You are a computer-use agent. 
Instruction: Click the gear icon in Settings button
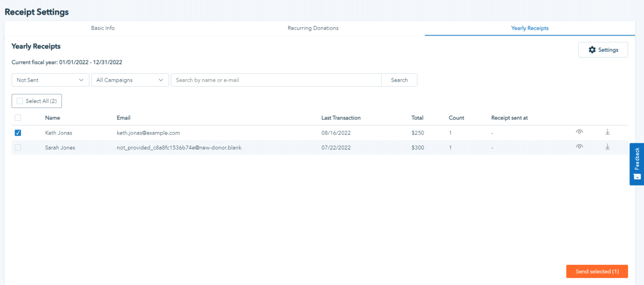click(592, 50)
